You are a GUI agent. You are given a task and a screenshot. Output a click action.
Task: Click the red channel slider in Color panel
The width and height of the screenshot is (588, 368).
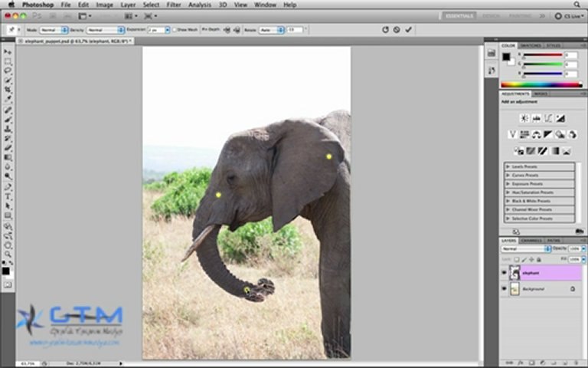click(543, 55)
